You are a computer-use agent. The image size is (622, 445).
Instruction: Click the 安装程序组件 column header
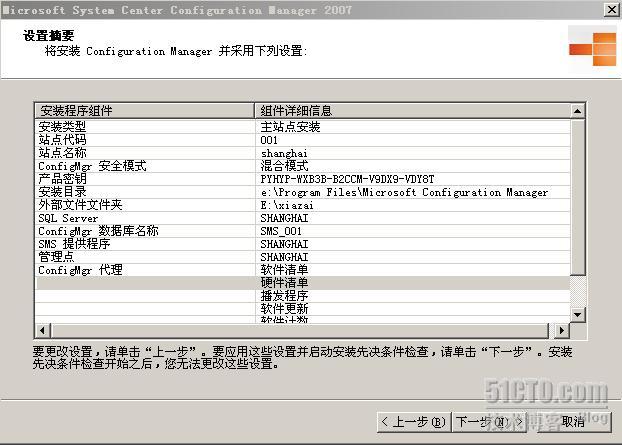click(144, 111)
